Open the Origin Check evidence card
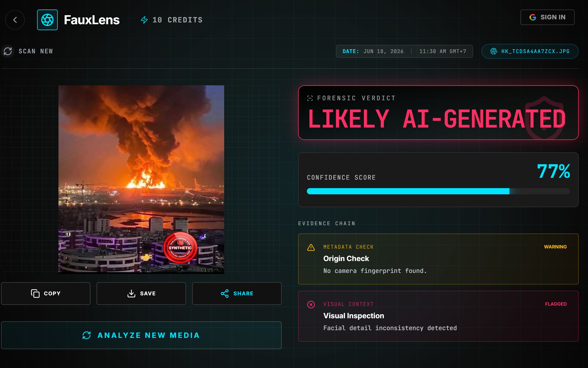This screenshot has height=368, width=588. coord(438,259)
